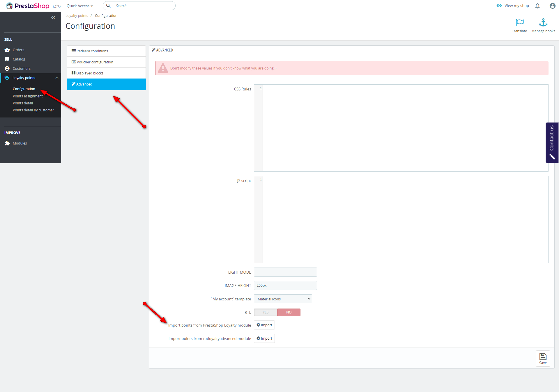Viewport: 559px width, 392px height.
Task: Expand the Quick Access dropdown
Action: click(80, 6)
